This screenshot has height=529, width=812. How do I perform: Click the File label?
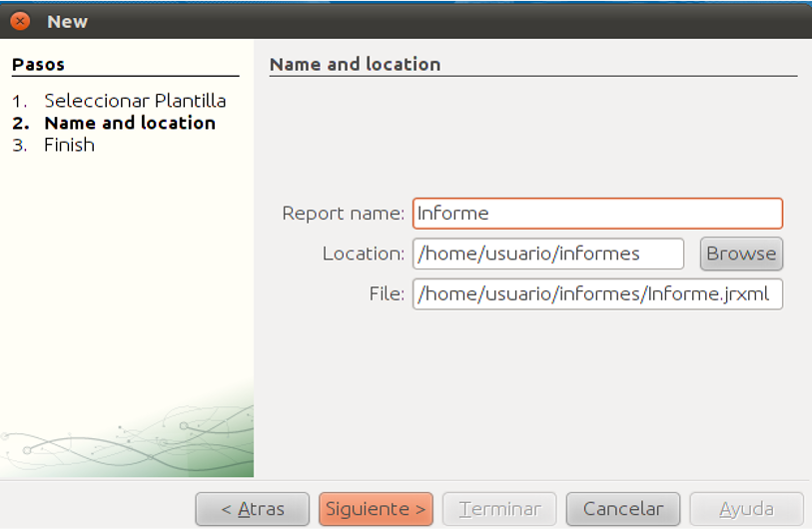(x=387, y=294)
